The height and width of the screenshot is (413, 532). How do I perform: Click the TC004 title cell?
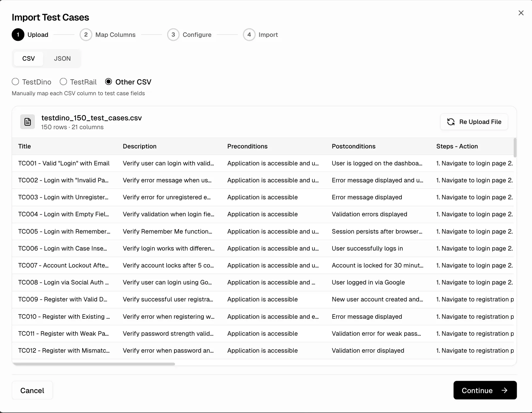click(64, 214)
